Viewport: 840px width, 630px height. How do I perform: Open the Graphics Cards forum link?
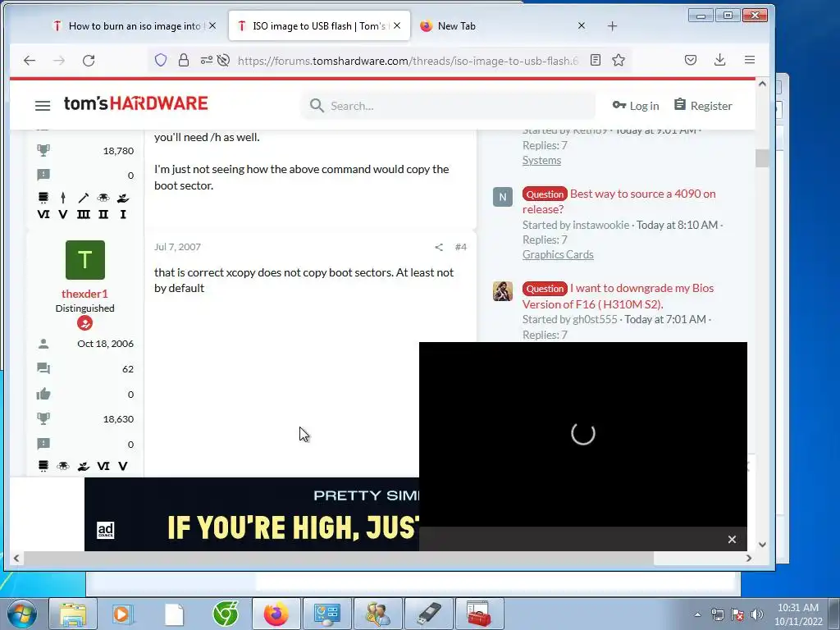(558, 254)
